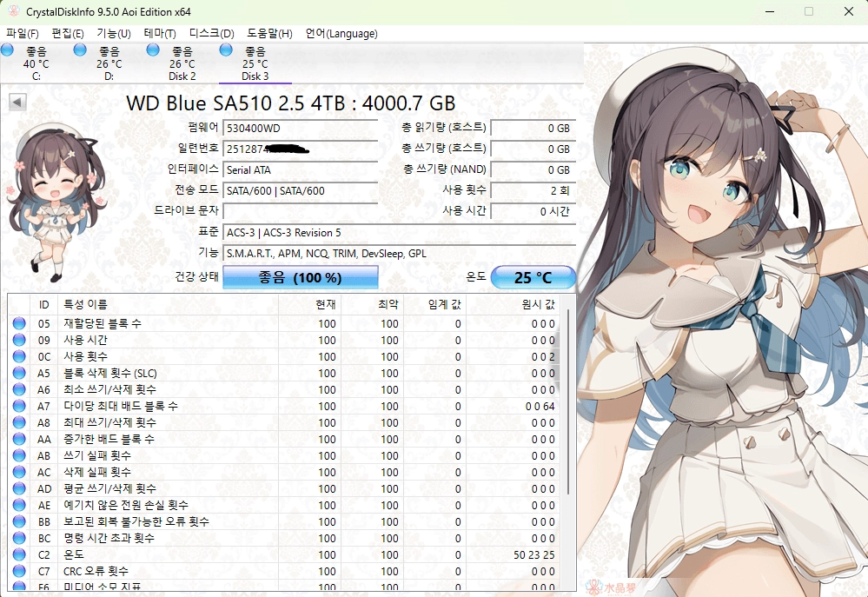The width and height of the screenshot is (868, 597).
Task: Click the status orb for attribute A8
Action: click(x=19, y=422)
